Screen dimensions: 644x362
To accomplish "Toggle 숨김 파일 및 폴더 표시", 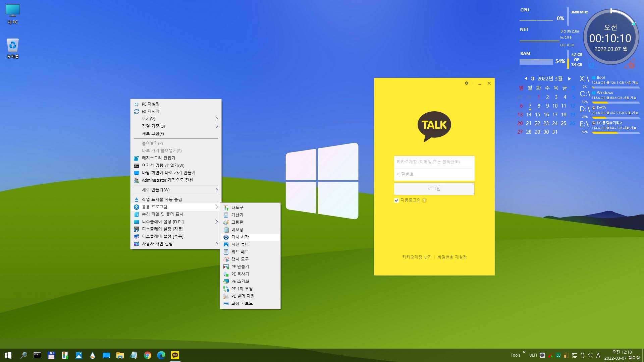I will tap(176, 214).
